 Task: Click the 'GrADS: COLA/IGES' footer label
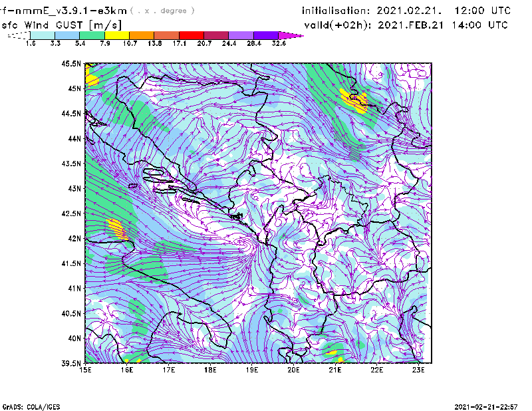tap(31, 407)
